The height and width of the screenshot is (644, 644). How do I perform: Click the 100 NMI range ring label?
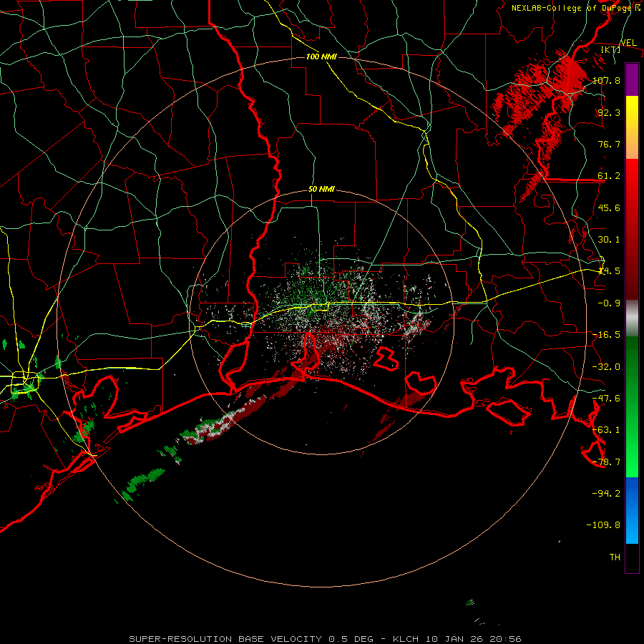pyautogui.click(x=321, y=57)
